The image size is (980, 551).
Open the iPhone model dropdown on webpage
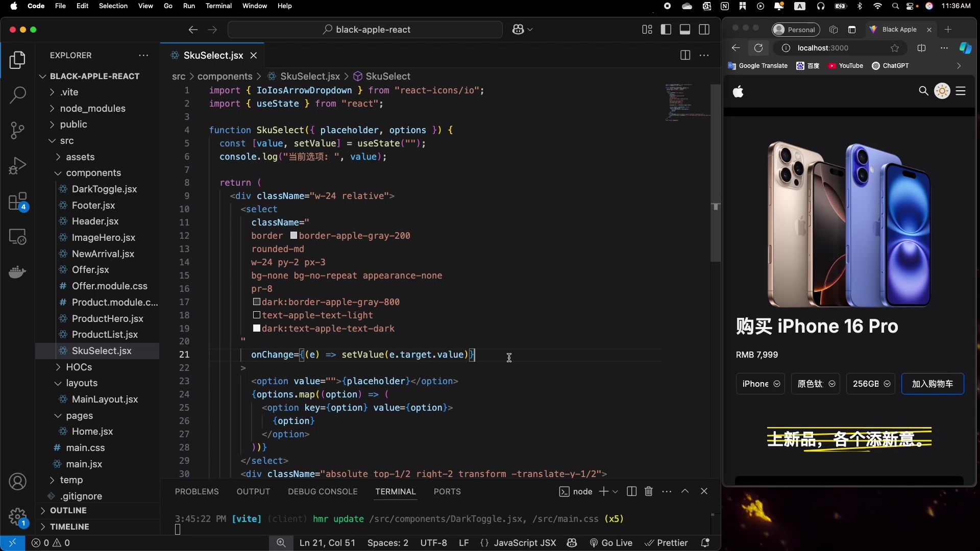[760, 384]
